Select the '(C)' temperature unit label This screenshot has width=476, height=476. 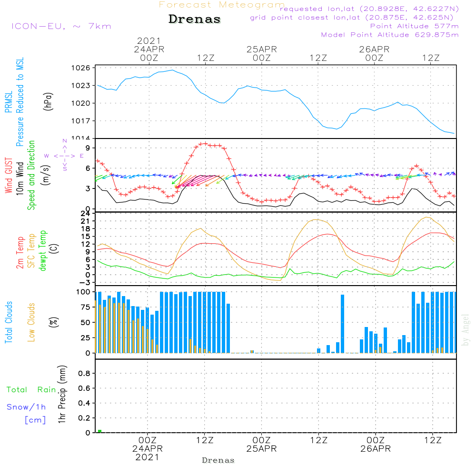(54, 248)
